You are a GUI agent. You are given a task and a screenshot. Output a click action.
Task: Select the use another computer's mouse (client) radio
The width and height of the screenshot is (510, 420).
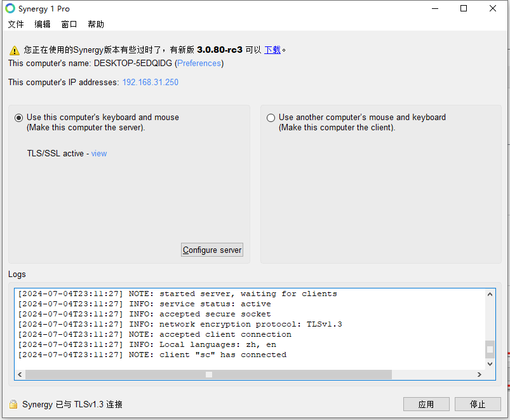[271, 118]
